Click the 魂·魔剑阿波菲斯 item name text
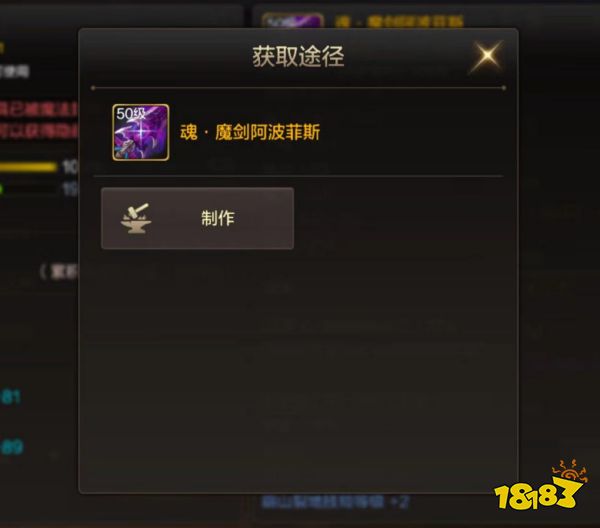Screen dimensions: 600x528 pos(250,132)
